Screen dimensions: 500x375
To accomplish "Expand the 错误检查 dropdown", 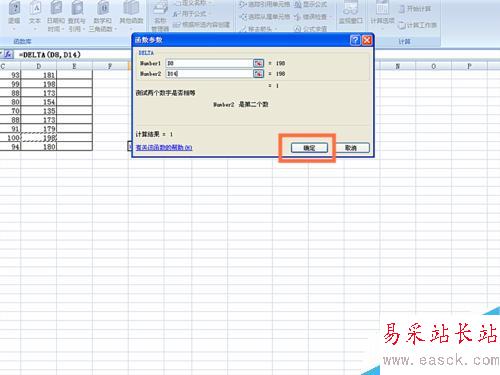I will point(313,16).
